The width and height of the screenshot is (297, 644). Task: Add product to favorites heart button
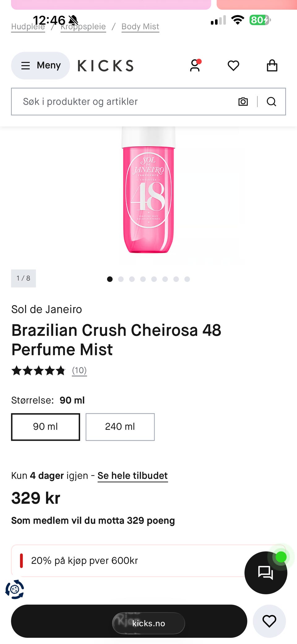point(269,621)
